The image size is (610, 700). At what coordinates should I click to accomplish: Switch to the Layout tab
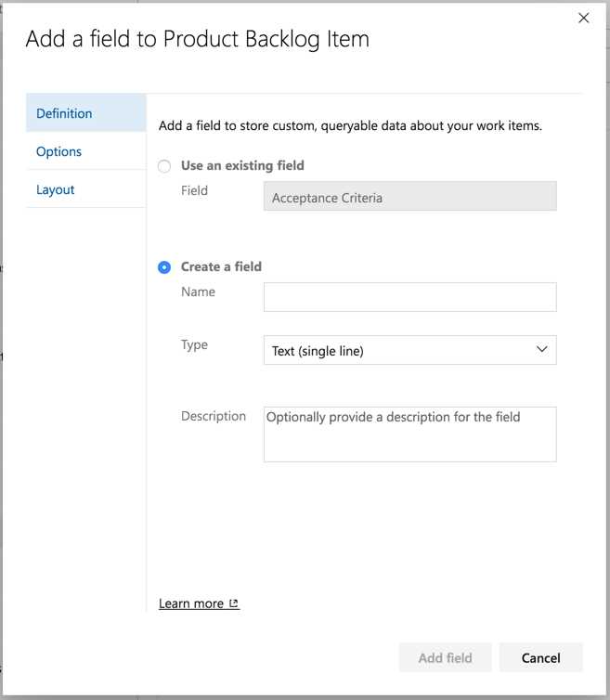click(86, 189)
